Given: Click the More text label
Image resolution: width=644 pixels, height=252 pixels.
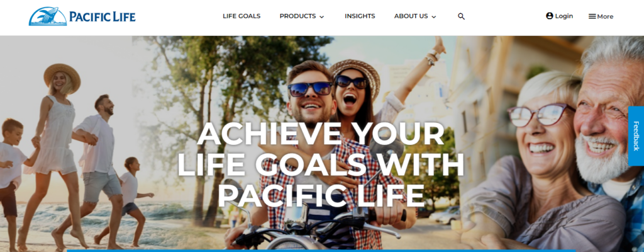Looking at the screenshot, I should [605, 16].
